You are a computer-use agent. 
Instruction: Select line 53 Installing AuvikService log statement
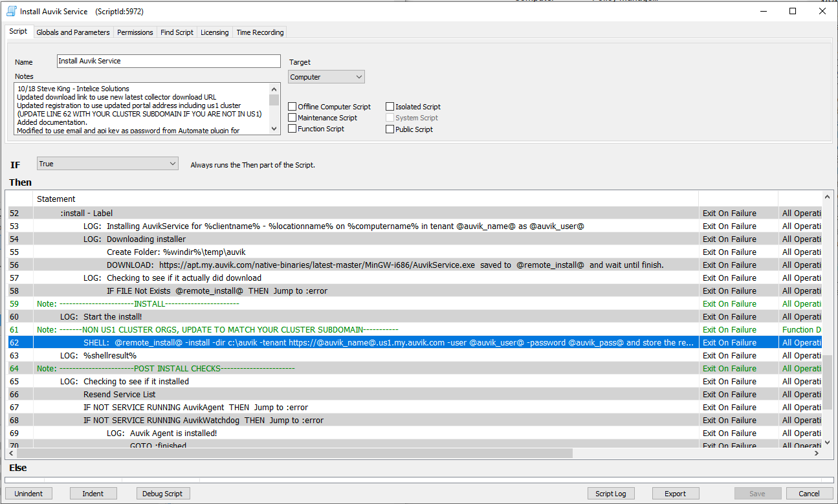coord(414,226)
